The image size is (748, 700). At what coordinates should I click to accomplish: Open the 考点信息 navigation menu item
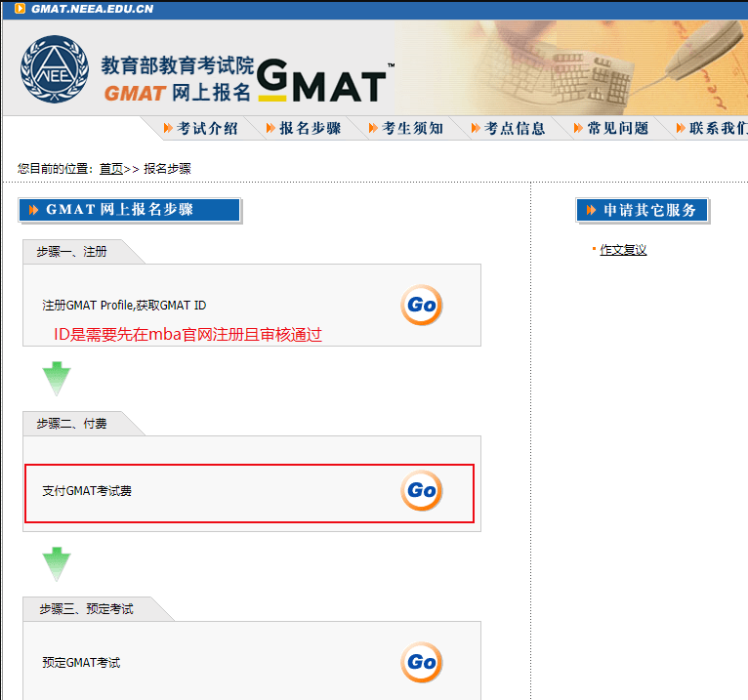tap(509, 128)
